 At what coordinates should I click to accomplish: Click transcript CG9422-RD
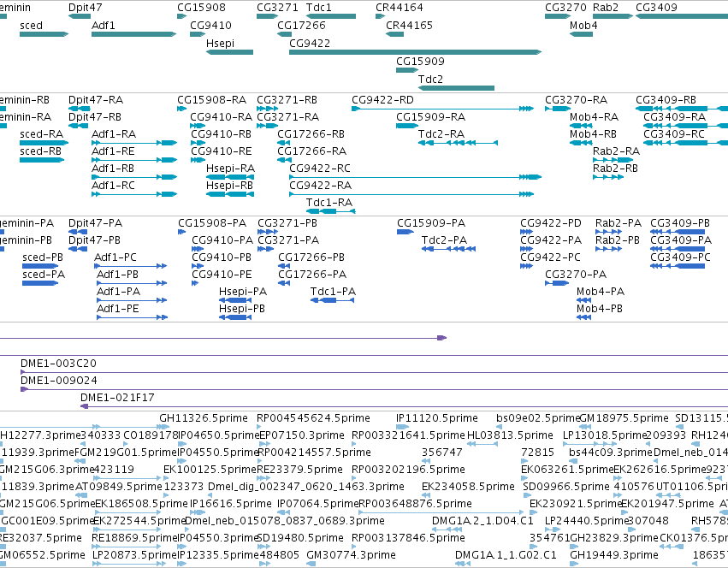coord(442,109)
